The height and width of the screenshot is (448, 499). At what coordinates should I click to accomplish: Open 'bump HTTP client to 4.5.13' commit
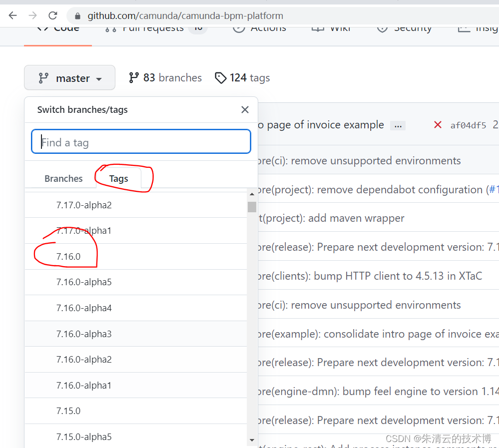(x=370, y=276)
